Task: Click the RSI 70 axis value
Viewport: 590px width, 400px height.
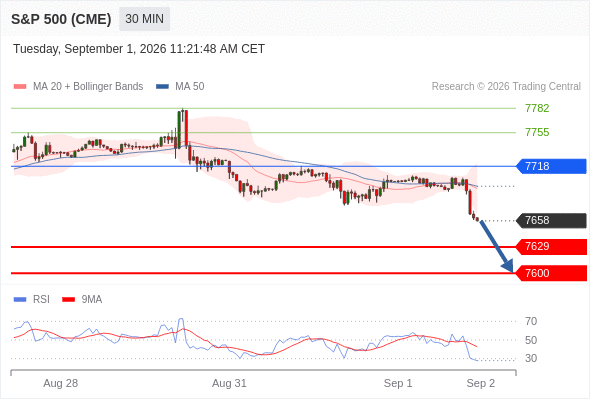Action: point(531,321)
